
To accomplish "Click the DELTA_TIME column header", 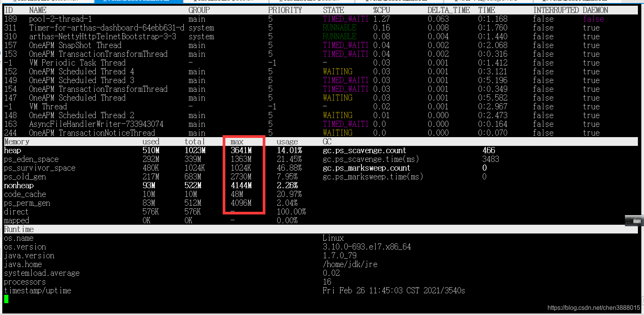I will tap(448, 10).
